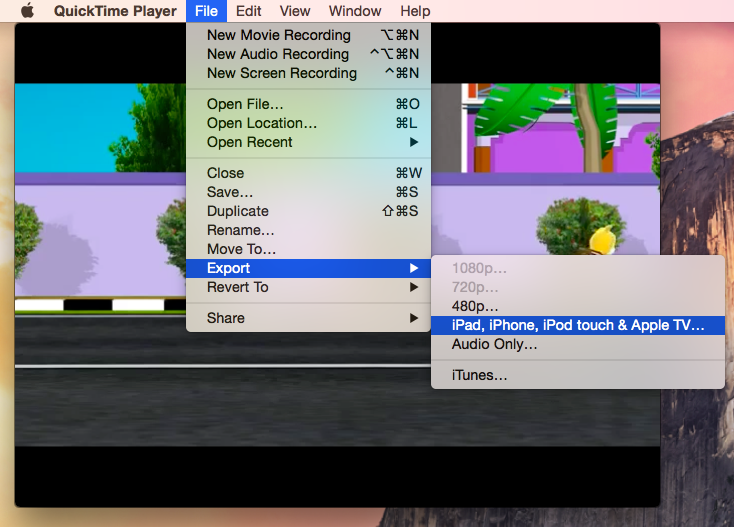Expand the Export submenu
The width and height of the screenshot is (734, 527).
(x=308, y=268)
